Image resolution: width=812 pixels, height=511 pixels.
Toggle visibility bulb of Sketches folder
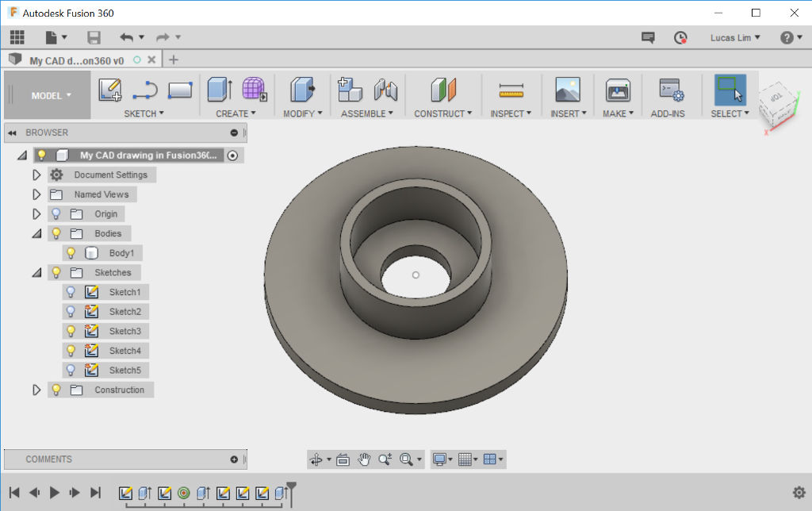point(56,272)
